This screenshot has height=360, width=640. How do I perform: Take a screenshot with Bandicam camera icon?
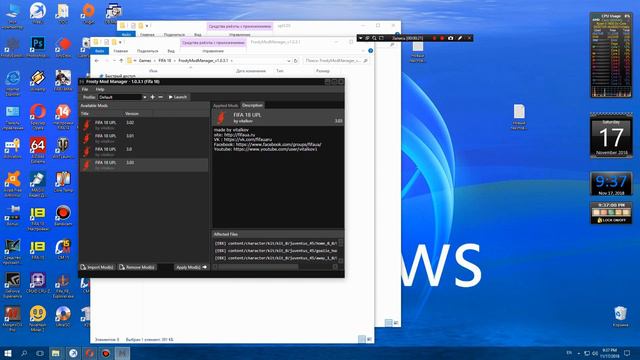pyautogui.click(x=450, y=38)
